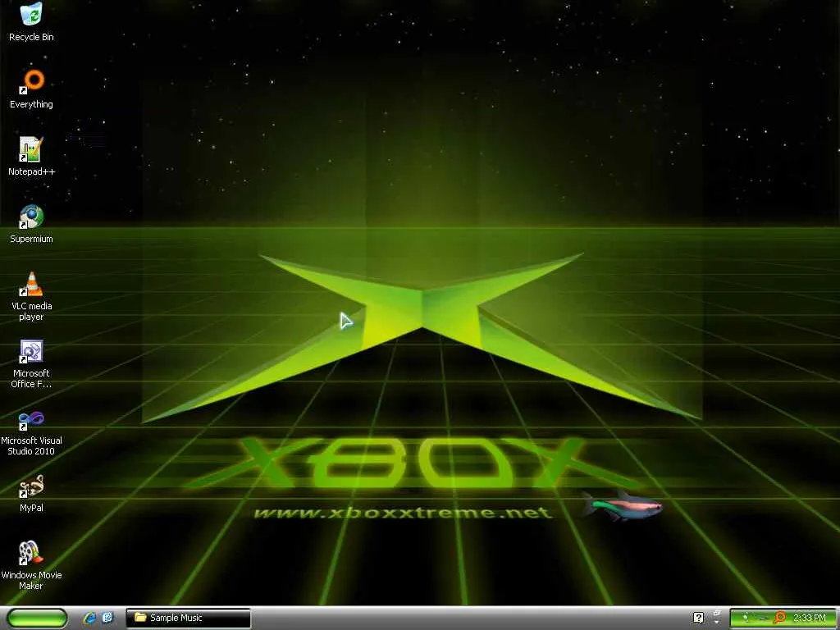Screen dimensions: 840x630
Task: Select the Microsoft Visual Studio 2010 shortcut
Action: pyautogui.click(x=31, y=431)
